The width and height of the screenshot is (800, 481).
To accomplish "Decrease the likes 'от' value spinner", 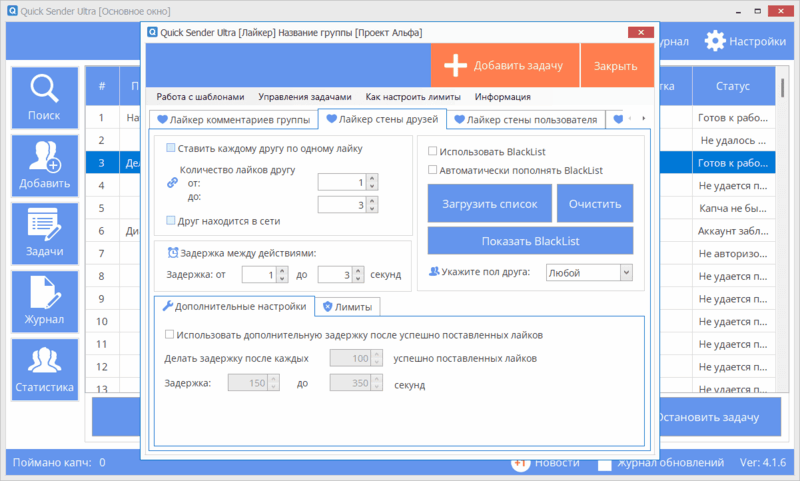I will coord(372,186).
